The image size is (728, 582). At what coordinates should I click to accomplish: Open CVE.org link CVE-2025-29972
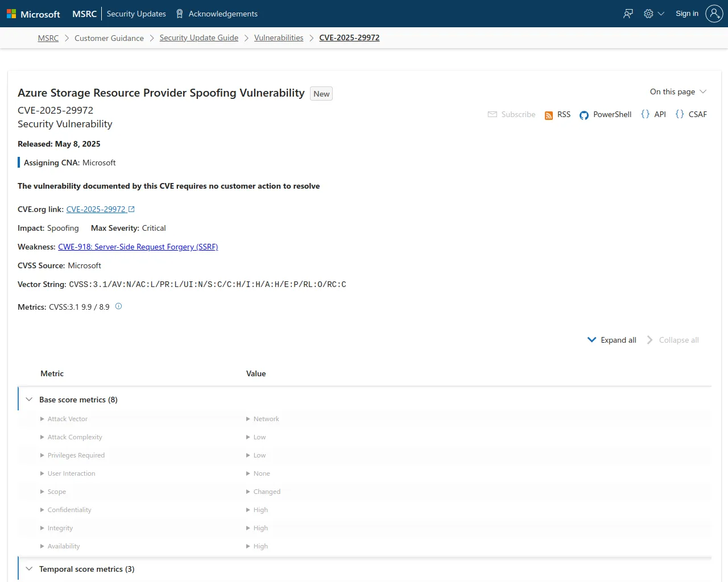96,209
